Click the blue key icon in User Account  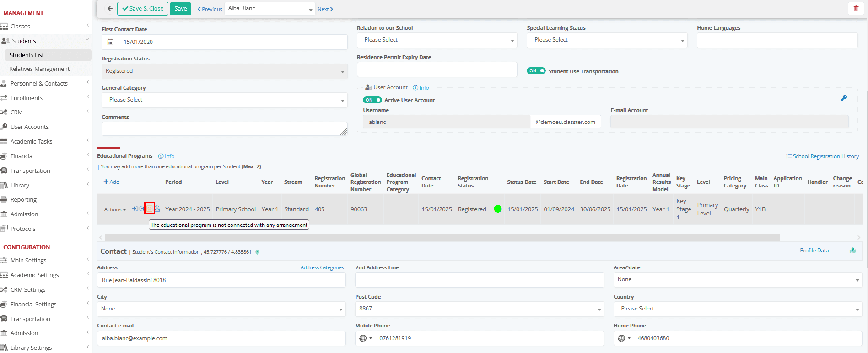point(844,98)
